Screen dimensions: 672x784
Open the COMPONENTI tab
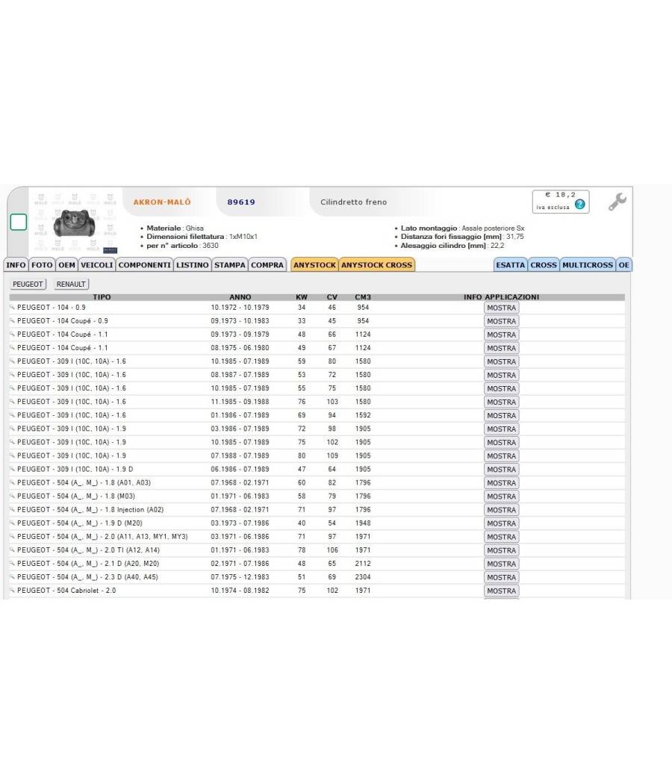coord(145,265)
